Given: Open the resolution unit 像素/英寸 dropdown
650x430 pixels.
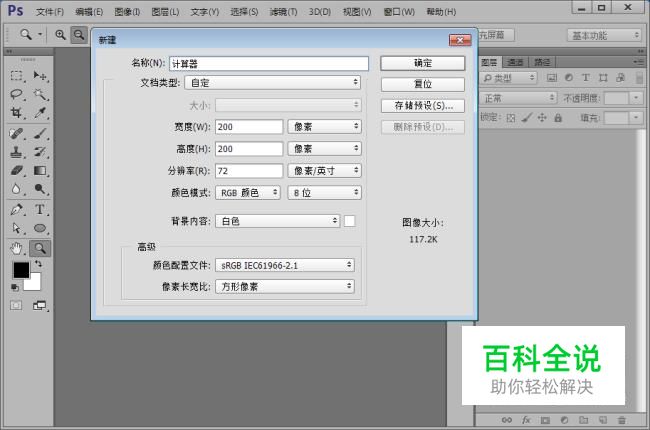Looking at the screenshot, I should 325,170.
